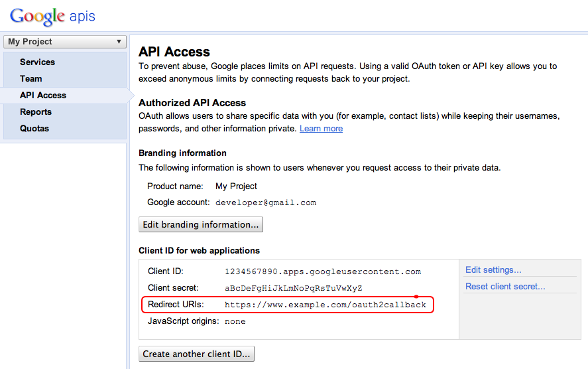Select API Access in the sidebar

(x=43, y=96)
